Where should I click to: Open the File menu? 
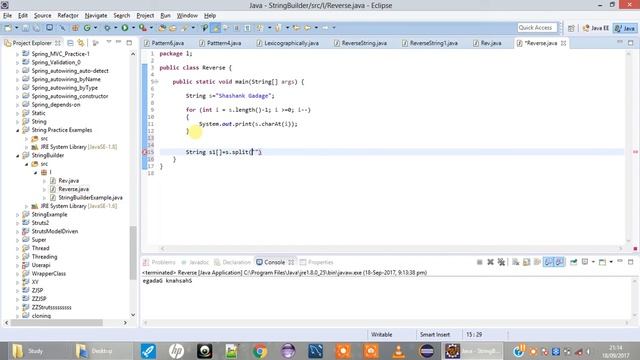(x=7, y=16)
